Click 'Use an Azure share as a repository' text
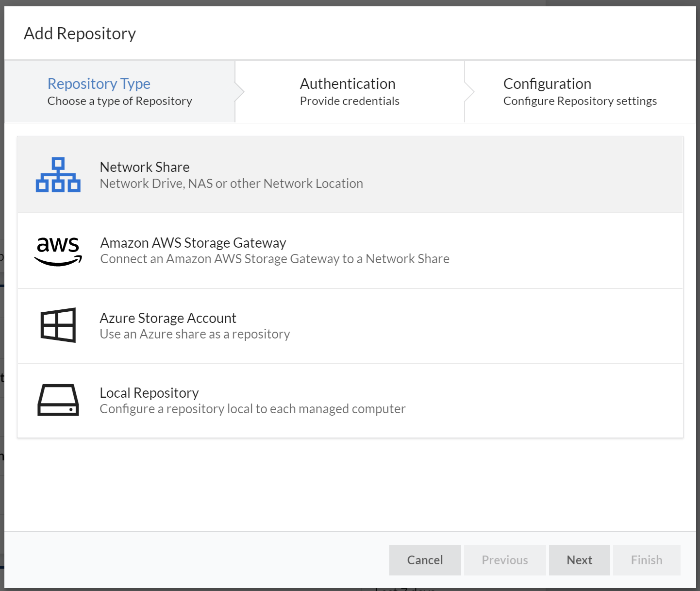The height and width of the screenshot is (591, 700). 195,334
